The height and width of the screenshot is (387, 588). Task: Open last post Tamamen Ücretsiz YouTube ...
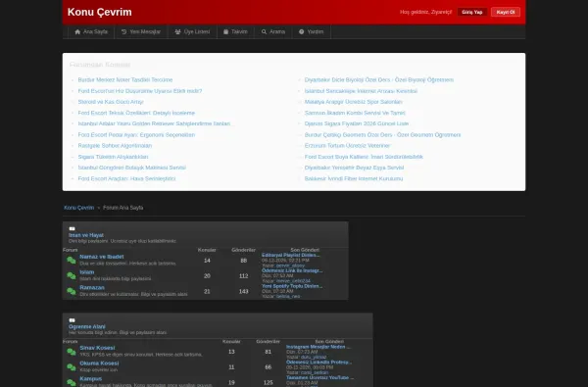pos(319,377)
